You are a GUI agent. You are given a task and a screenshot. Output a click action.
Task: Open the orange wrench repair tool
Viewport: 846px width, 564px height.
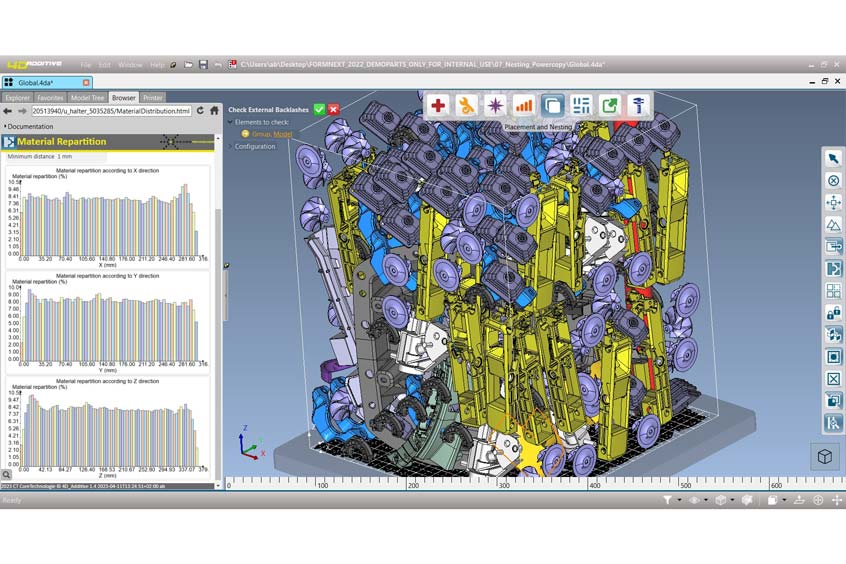tap(466, 105)
